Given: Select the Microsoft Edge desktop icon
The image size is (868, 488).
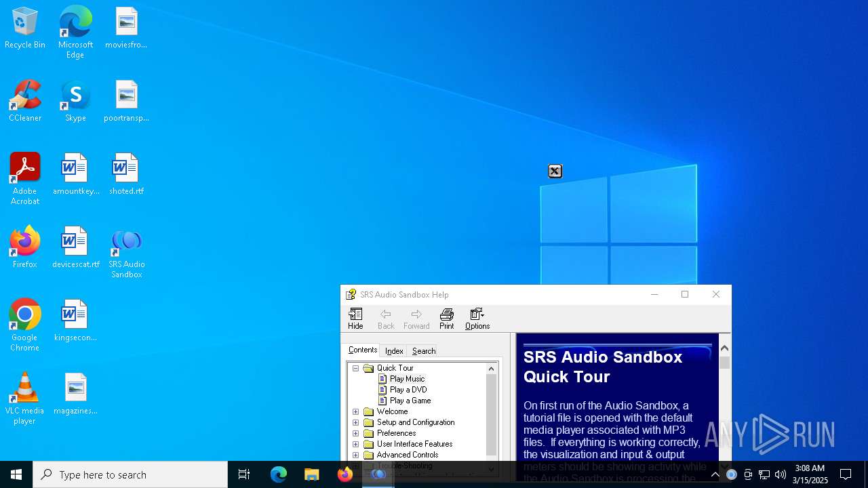Looking at the screenshot, I should click(75, 33).
